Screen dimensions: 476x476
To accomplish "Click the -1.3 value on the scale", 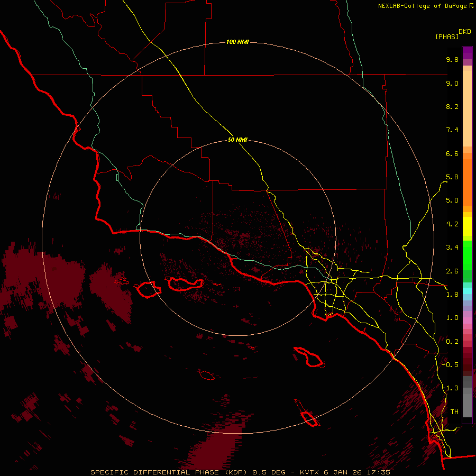I will click(450, 388).
